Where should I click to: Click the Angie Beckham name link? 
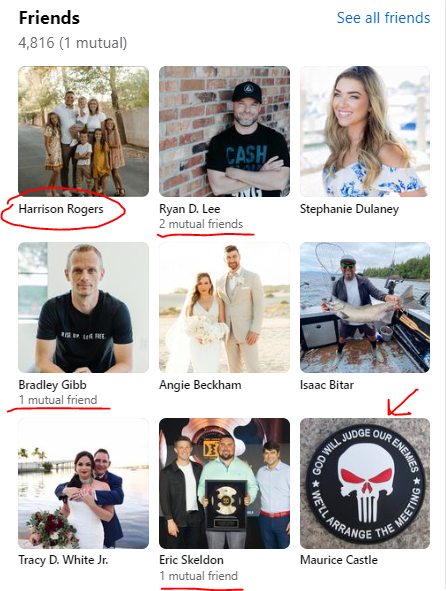click(200, 385)
